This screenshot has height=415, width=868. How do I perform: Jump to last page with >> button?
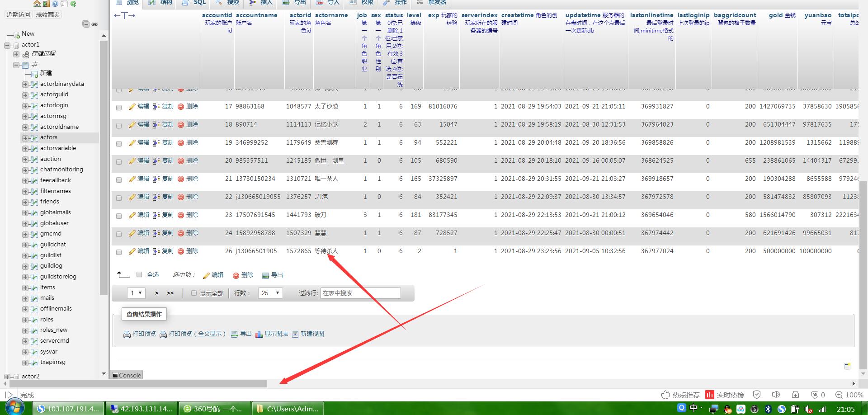pyautogui.click(x=170, y=293)
